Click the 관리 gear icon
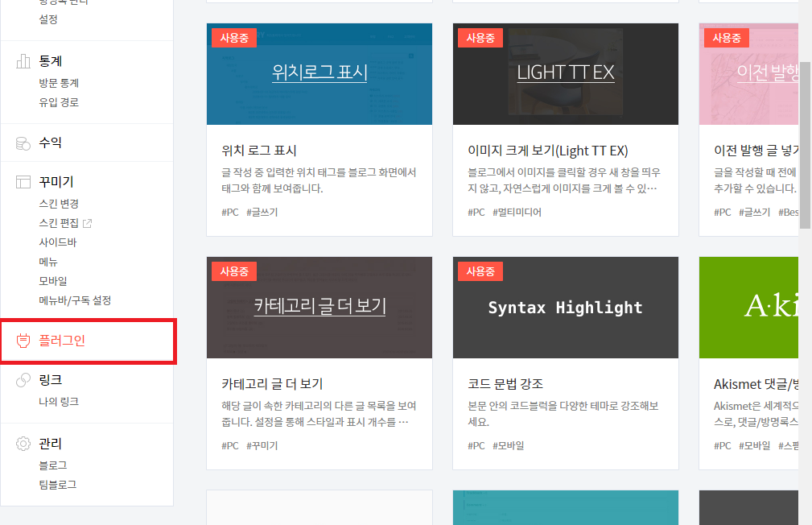Screen dimensions: 812x525 tap(23, 444)
